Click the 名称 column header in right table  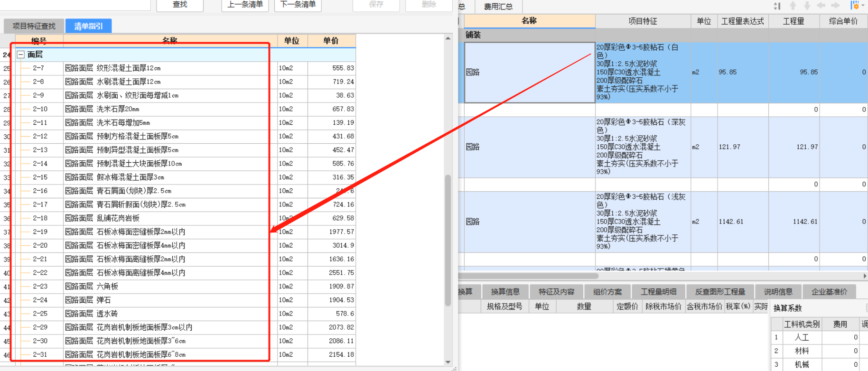[x=529, y=21]
